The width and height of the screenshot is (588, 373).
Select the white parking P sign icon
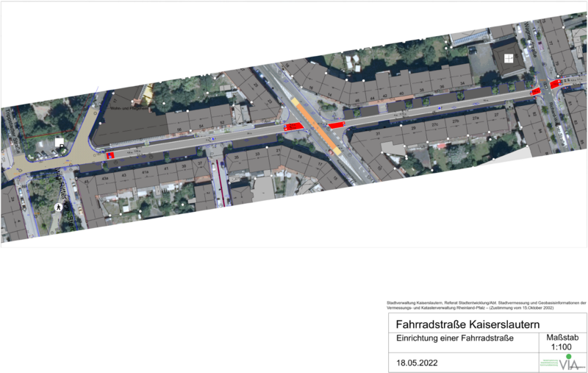[x=58, y=142]
